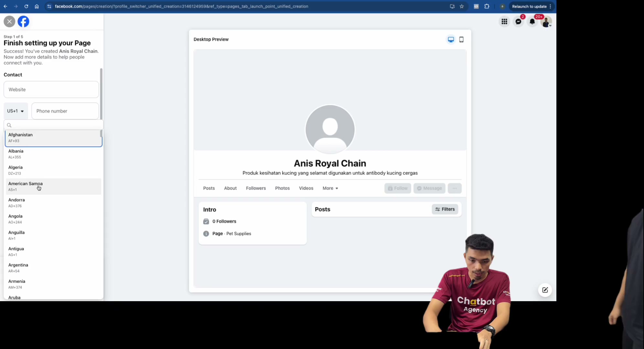
Task: Open Messenger chats icon
Action: (519, 22)
